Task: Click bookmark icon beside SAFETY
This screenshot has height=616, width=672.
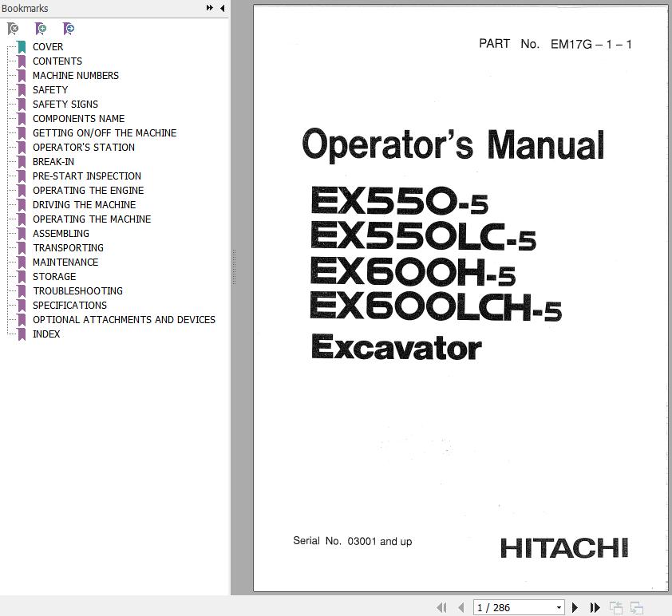Action: pos(22,90)
